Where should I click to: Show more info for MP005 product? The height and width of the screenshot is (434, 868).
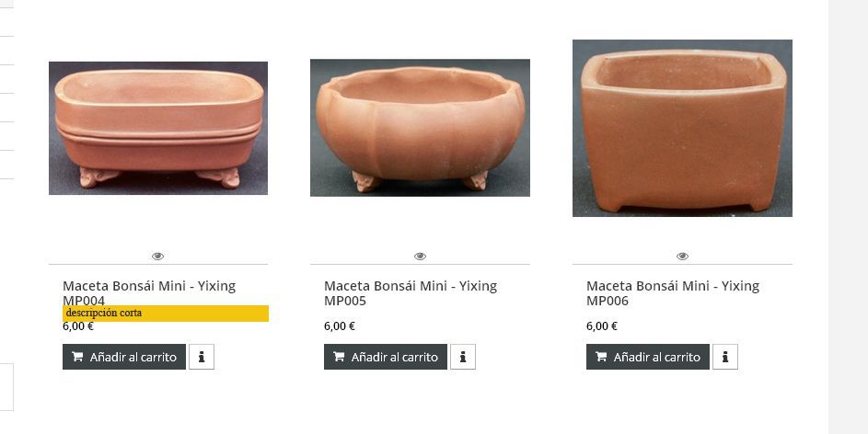(463, 357)
